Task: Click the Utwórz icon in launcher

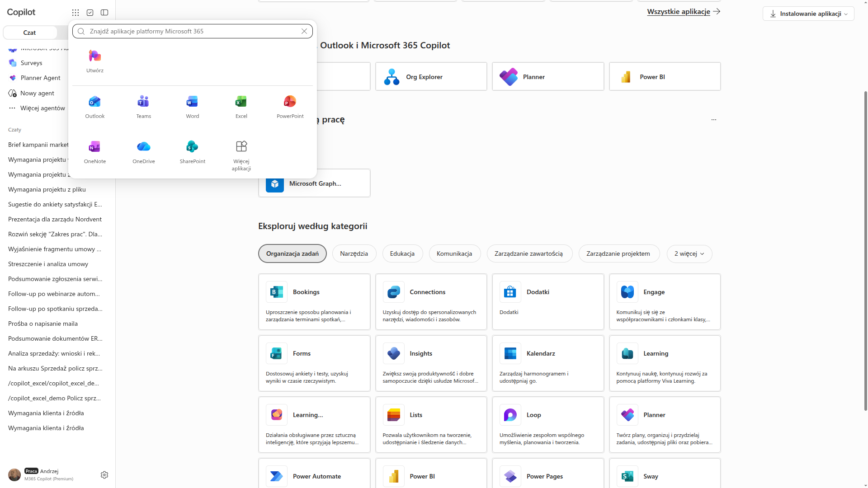Action: pos(95,61)
